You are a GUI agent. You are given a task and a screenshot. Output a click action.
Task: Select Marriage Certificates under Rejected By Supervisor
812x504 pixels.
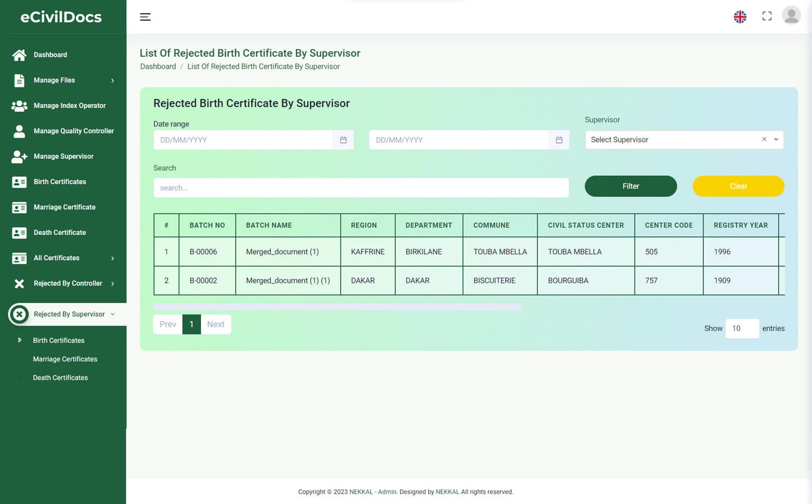point(65,359)
